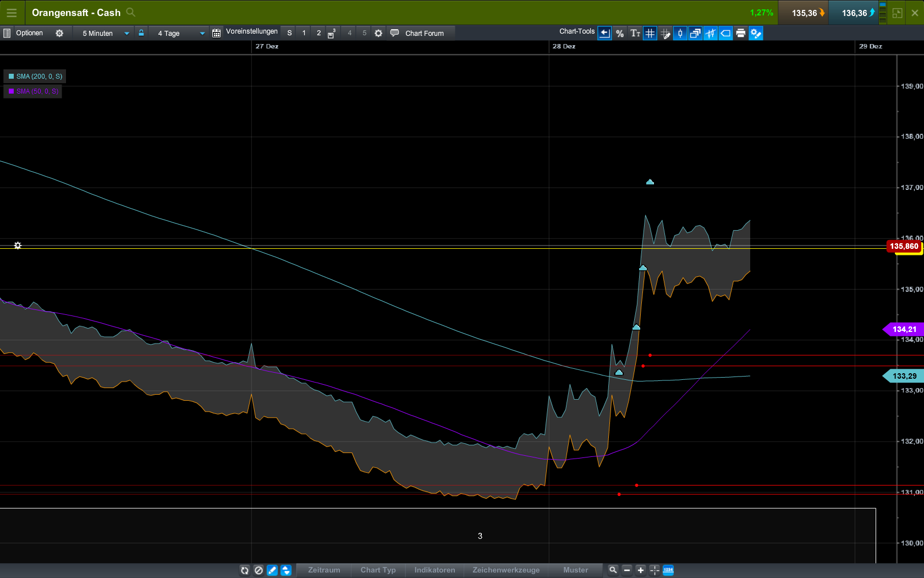Open the Chart Forum speech bubble
This screenshot has width=924, height=578.
click(x=394, y=33)
